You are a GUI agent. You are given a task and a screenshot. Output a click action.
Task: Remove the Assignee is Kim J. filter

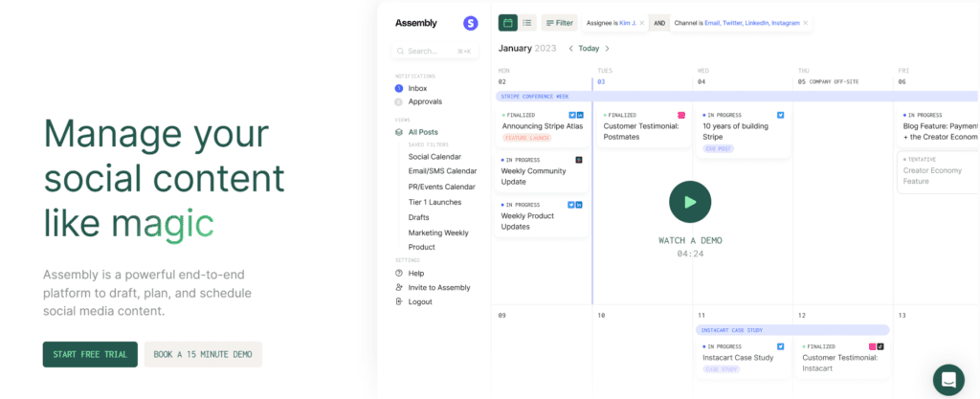tap(642, 23)
